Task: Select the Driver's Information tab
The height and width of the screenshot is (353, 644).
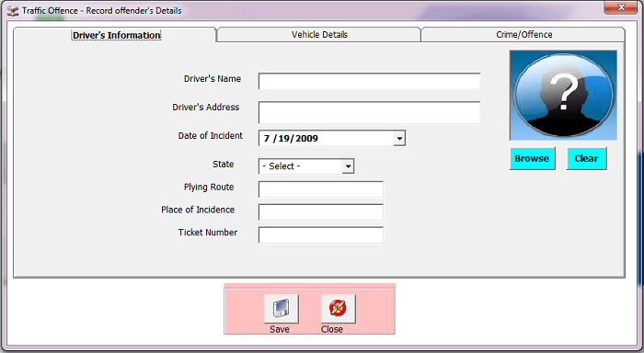Action: (116, 35)
